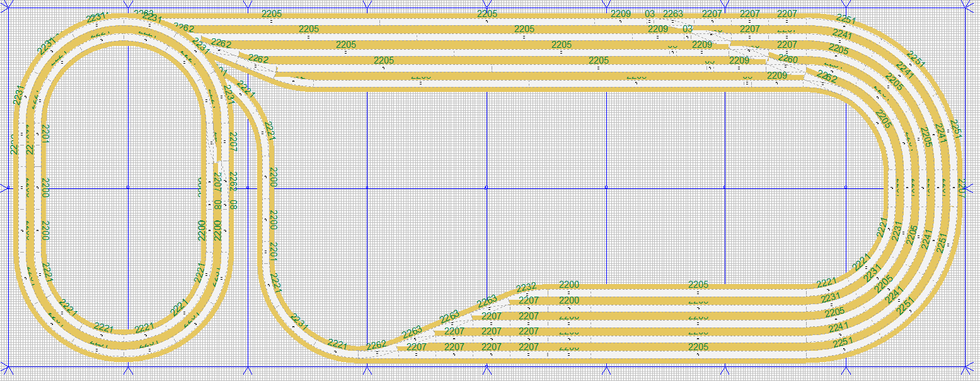Select the 2209 track in the topmost row
980x381 pixels.
point(620,14)
